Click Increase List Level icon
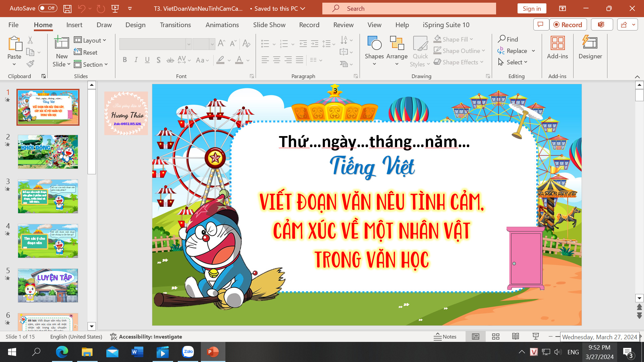The width and height of the screenshot is (644, 362). click(315, 43)
